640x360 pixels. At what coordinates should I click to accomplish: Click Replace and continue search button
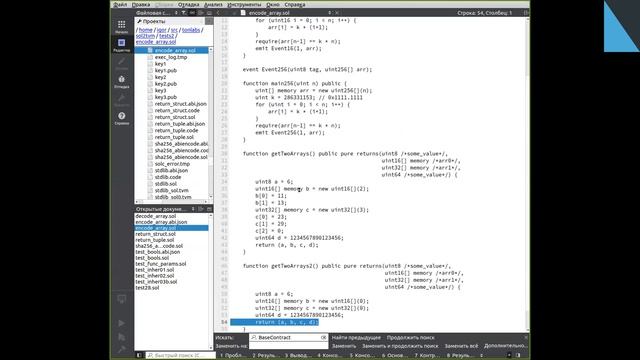(400, 346)
